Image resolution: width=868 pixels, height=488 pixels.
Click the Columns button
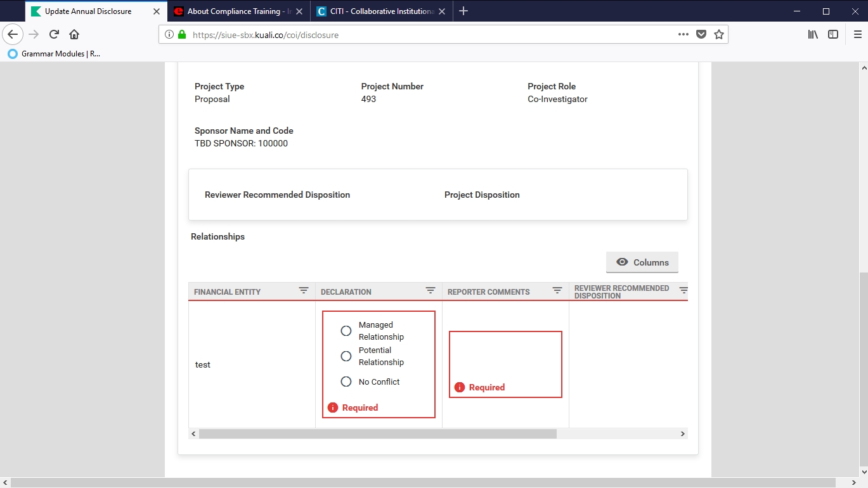(642, 262)
